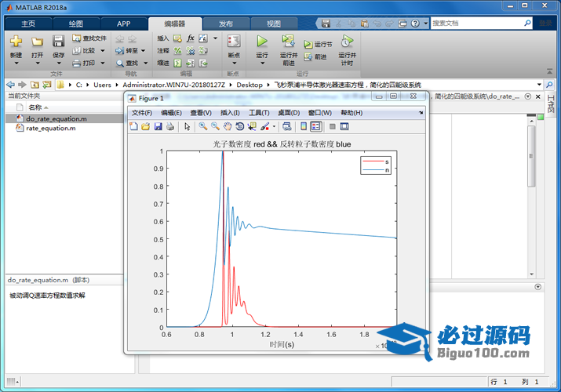The image size is (561, 392).
Task: Click the smart indent icon in the 缩进 row
Action: point(178,64)
